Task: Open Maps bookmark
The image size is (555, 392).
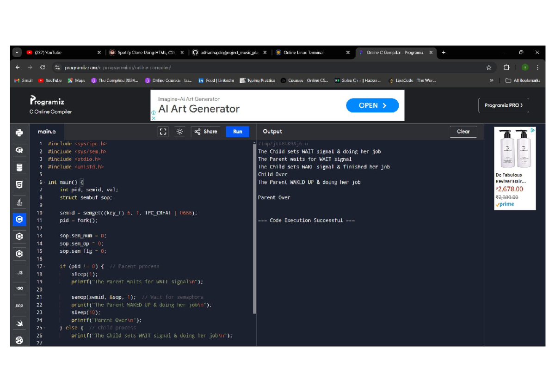Action: (76, 80)
